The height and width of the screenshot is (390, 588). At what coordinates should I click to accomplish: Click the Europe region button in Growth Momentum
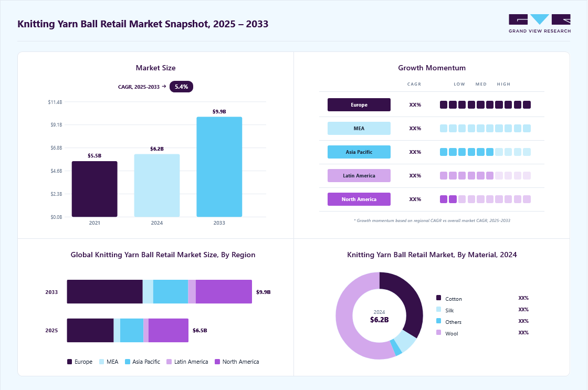(x=359, y=104)
